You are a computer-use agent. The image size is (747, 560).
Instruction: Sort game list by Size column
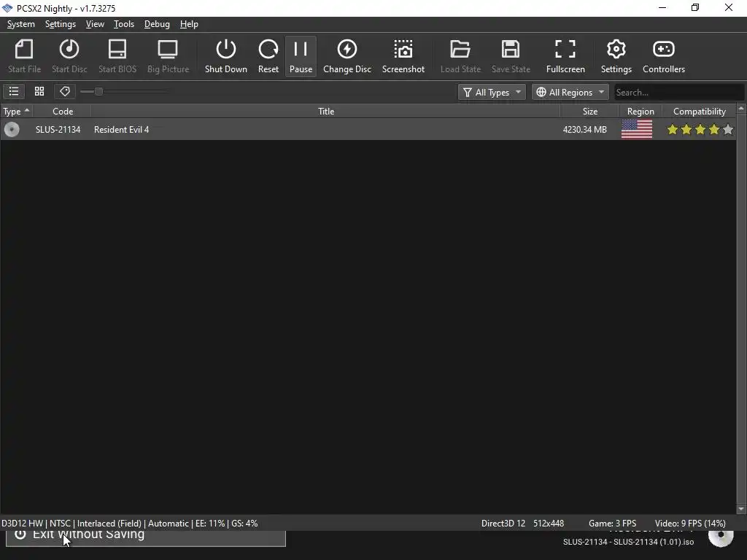(x=589, y=112)
